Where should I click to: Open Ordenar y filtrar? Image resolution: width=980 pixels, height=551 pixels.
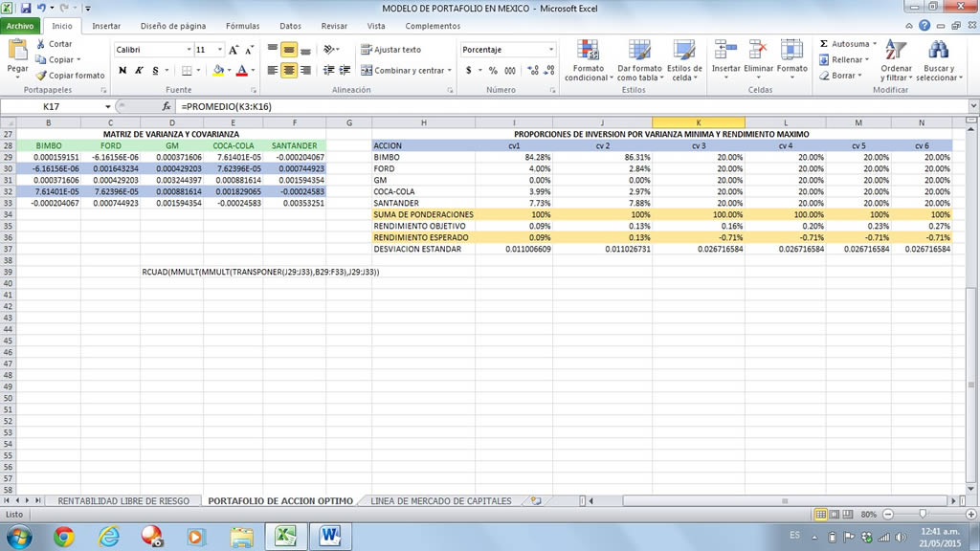click(896, 60)
